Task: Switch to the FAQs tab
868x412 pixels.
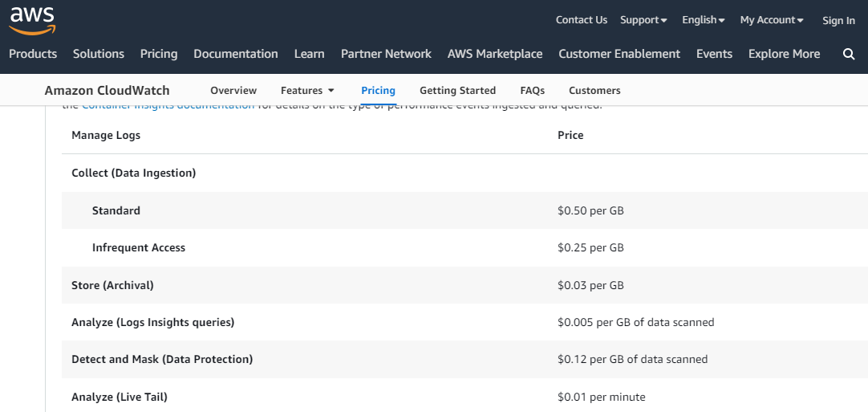Action: click(533, 91)
